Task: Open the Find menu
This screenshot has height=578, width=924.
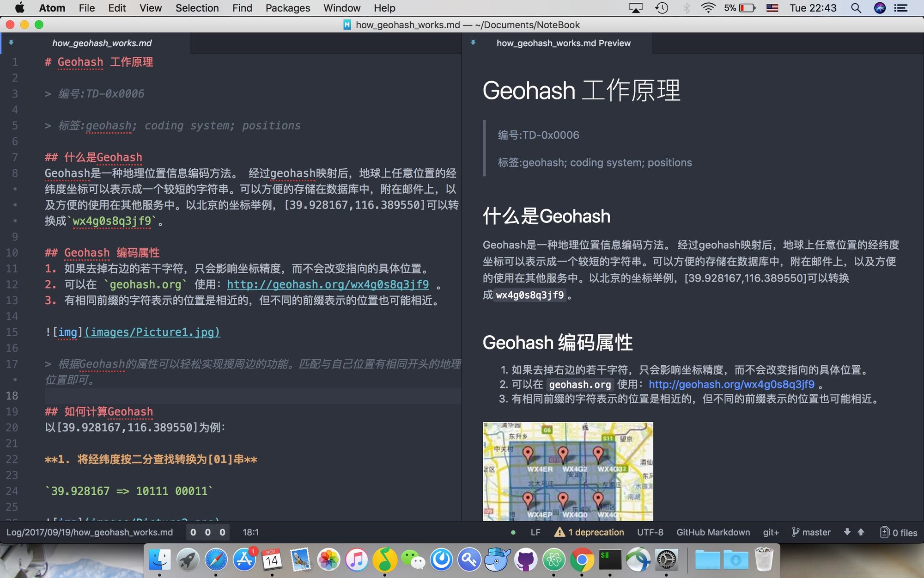Action: click(242, 8)
